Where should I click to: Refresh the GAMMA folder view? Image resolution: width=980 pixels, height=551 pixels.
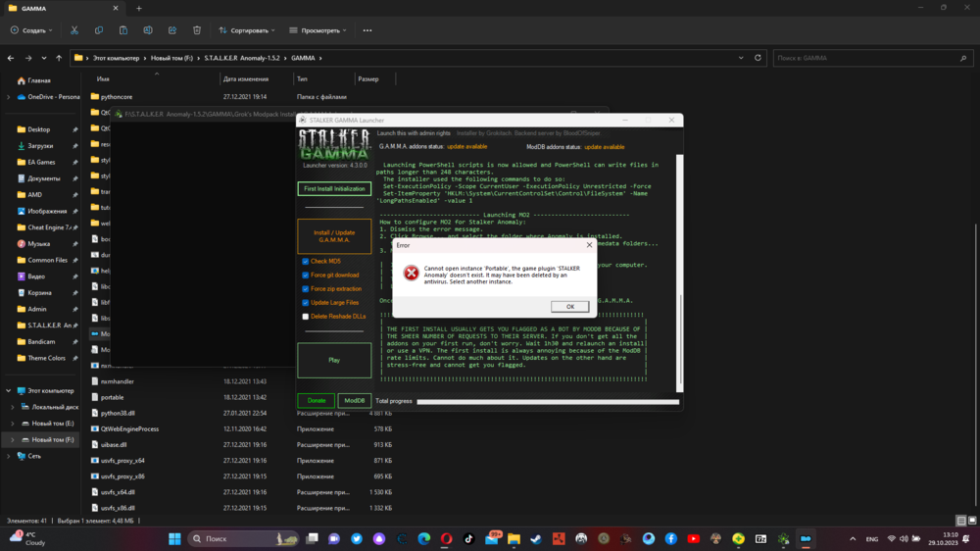pyautogui.click(x=758, y=58)
